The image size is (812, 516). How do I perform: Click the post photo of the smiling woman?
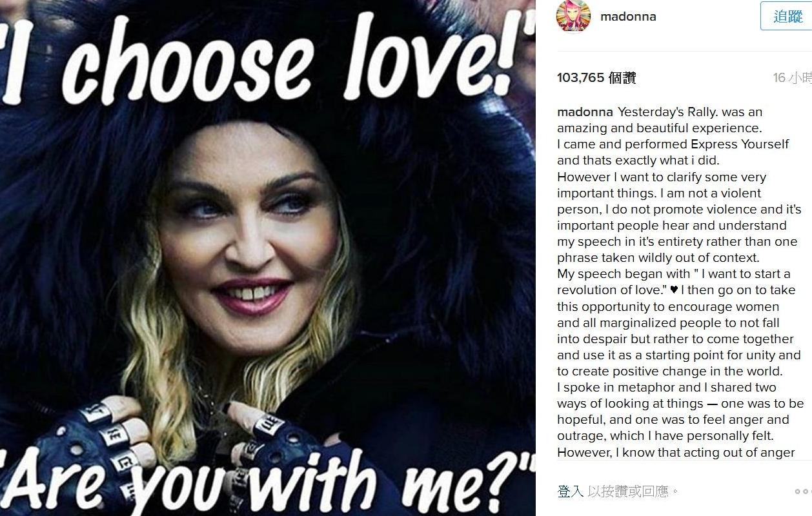pos(268,258)
